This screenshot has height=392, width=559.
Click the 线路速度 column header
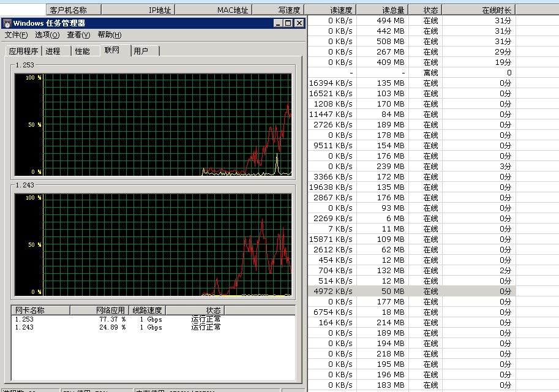[x=147, y=311]
